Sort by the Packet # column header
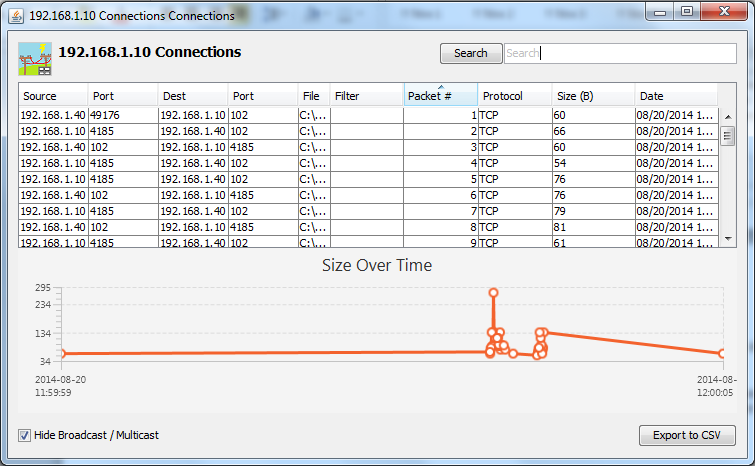Viewport: 755px width, 466px height. [x=441, y=96]
